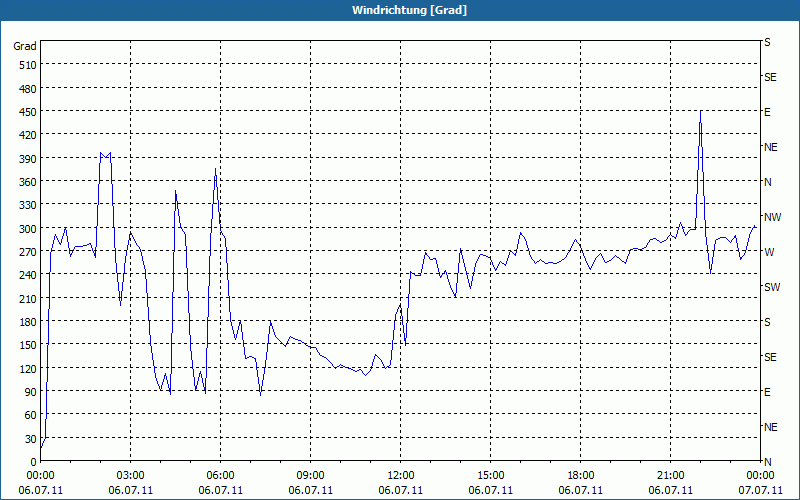Click the 21:00 time label

click(670, 476)
